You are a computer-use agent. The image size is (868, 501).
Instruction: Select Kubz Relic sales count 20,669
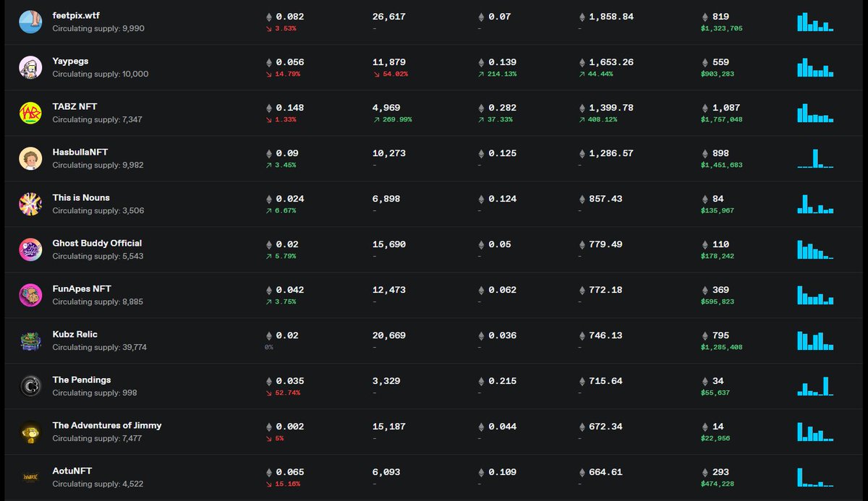pos(390,335)
